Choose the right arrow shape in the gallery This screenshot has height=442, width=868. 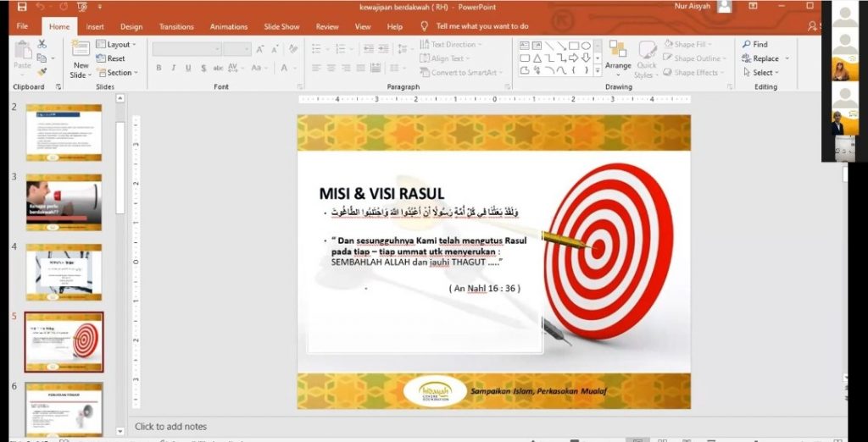click(x=574, y=58)
